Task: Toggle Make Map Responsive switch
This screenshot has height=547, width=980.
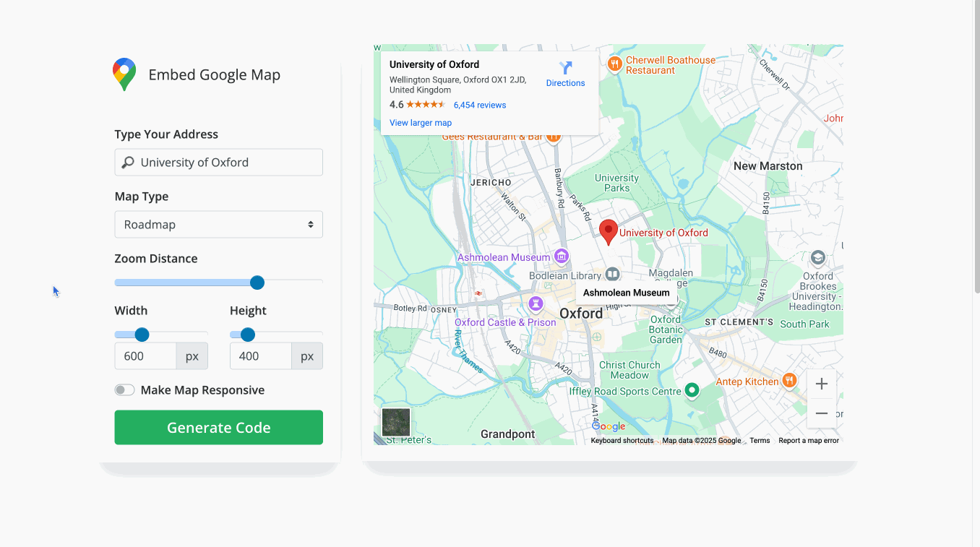Action: coord(124,390)
